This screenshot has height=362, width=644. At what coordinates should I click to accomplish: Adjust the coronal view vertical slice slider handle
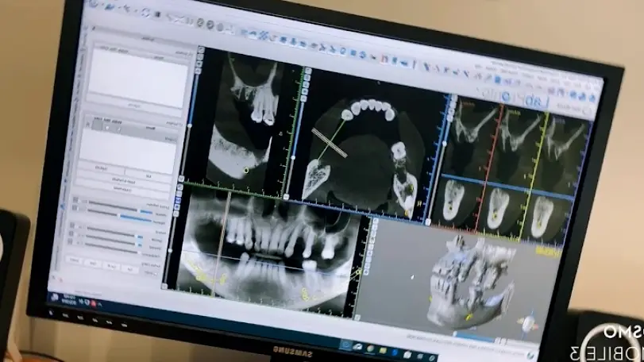pos(190,125)
